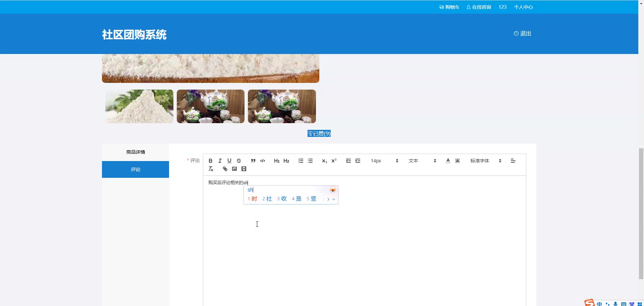The image size is (644, 306).
Task: Open the 购物车 shopping cart
Action: 449,7
